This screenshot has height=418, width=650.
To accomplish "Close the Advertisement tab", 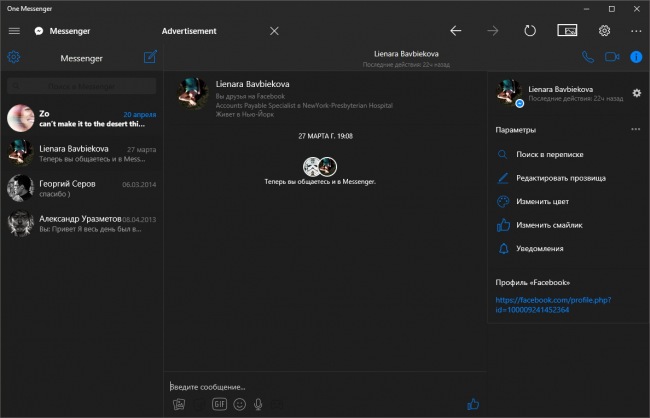I will (274, 31).
